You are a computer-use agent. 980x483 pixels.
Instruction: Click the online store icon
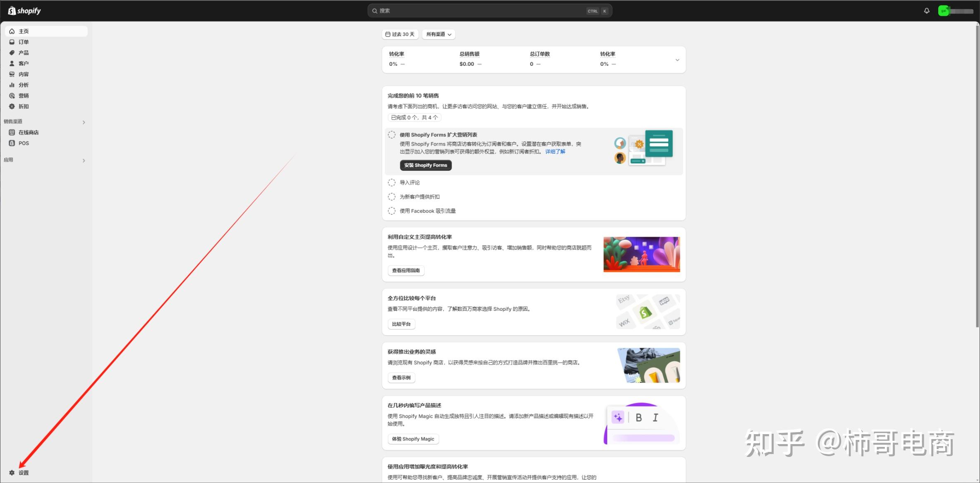coord(12,132)
